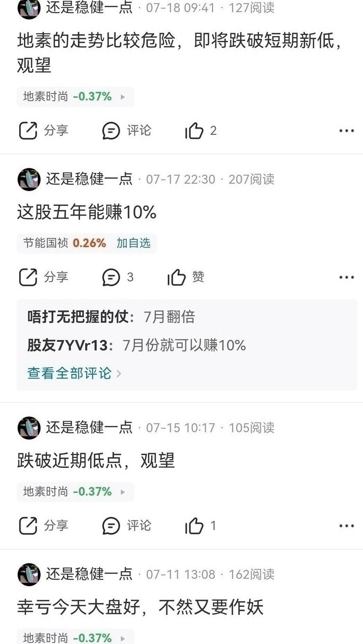Open comments on the 07-18 09:41 post
Image resolution: width=363 pixels, height=644 pixels.
(x=127, y=131)
